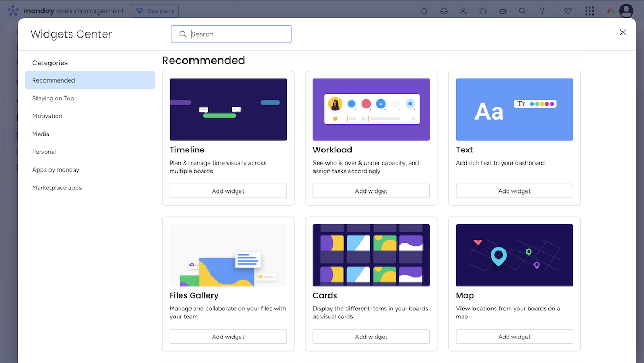The width and height of the screenshot is (644, 363).
Task: Open your profile avatar
Action: [x=626, y=10]
